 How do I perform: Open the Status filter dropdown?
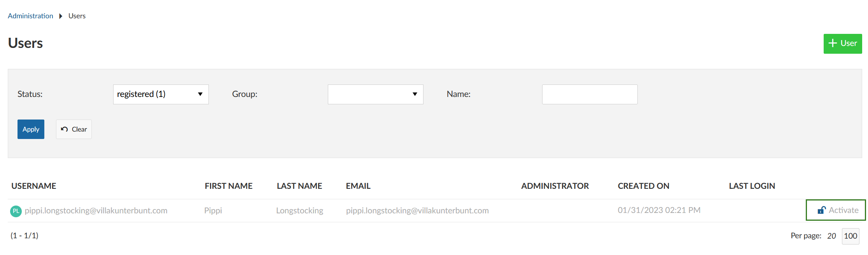(161, 94)
